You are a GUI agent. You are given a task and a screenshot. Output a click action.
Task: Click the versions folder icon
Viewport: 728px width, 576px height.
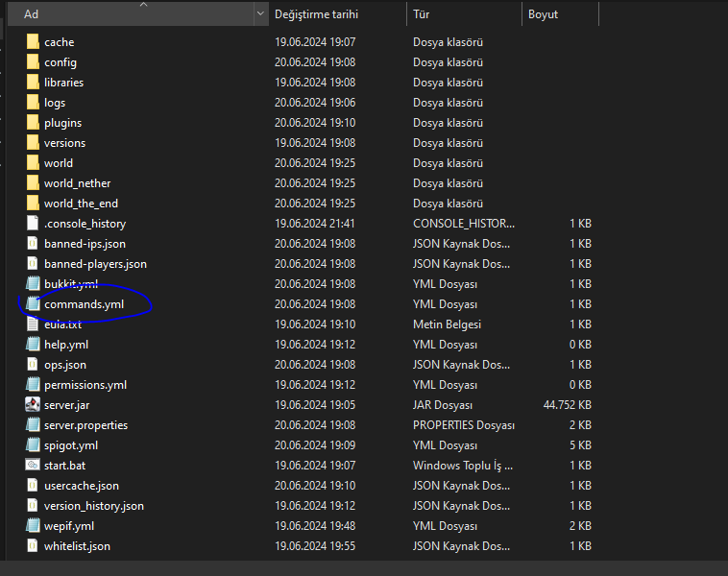pos(33,143)
